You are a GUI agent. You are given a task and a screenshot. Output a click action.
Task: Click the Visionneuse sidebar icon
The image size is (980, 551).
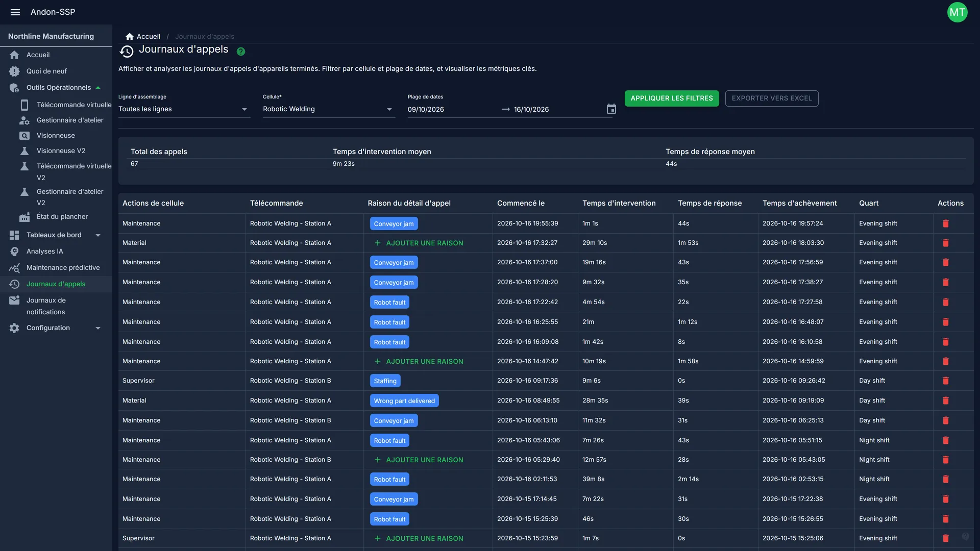click(24, 136)
